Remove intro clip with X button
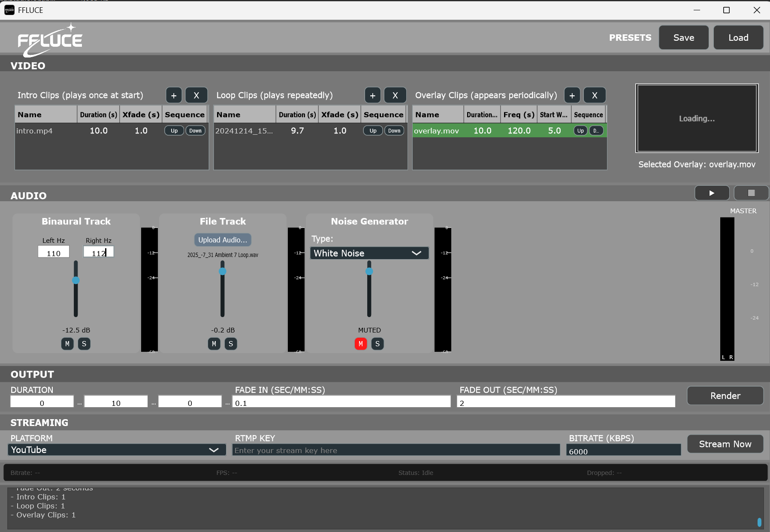 coord(196,95)
